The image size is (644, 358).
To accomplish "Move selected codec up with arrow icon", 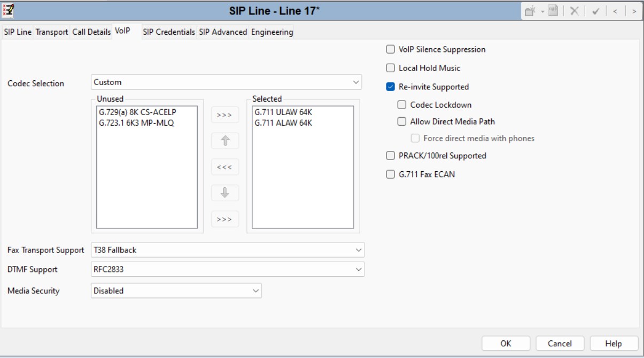I will (225, 141).
